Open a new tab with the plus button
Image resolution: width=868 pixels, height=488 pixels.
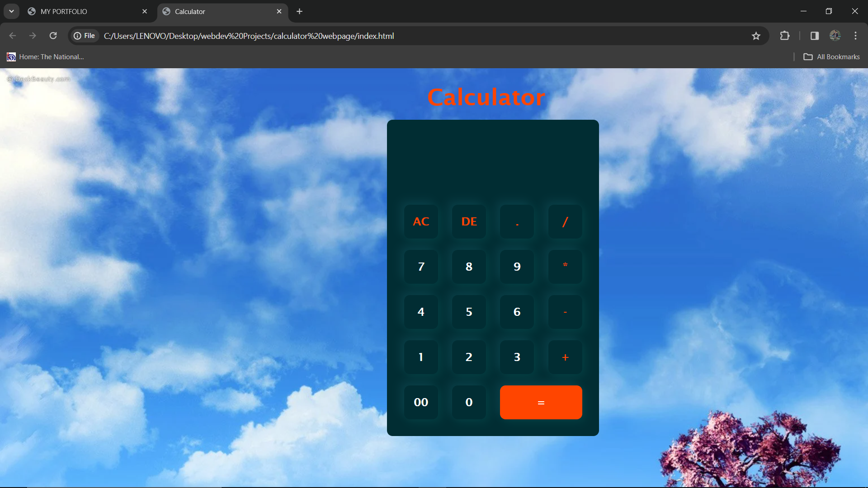[299, 11]
